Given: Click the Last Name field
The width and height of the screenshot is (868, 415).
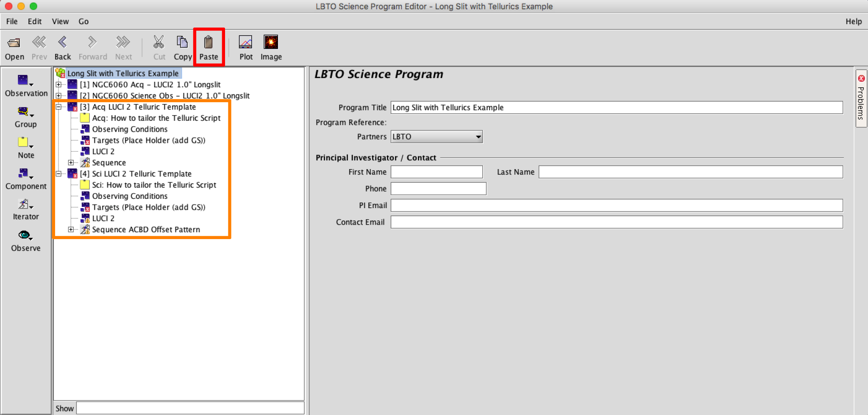Looking at the screenshot, I should [x=691, y=172].
